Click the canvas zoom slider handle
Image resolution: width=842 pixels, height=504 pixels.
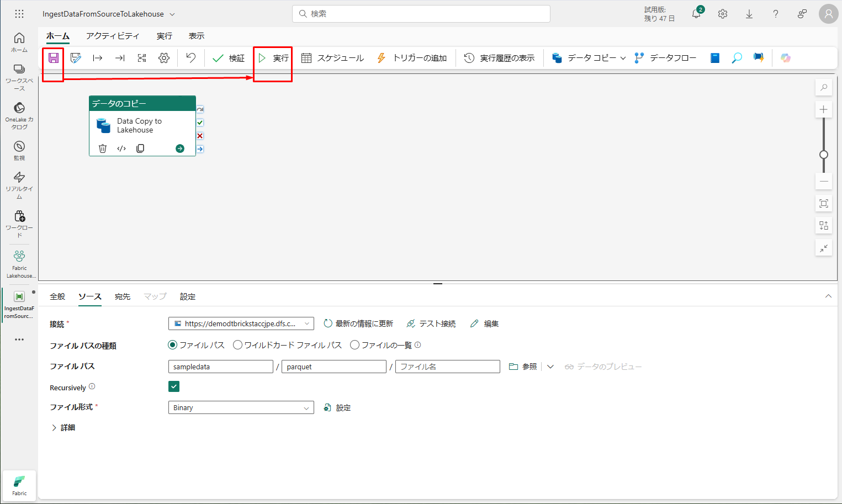pyautogui.click(x=824, y=155)
